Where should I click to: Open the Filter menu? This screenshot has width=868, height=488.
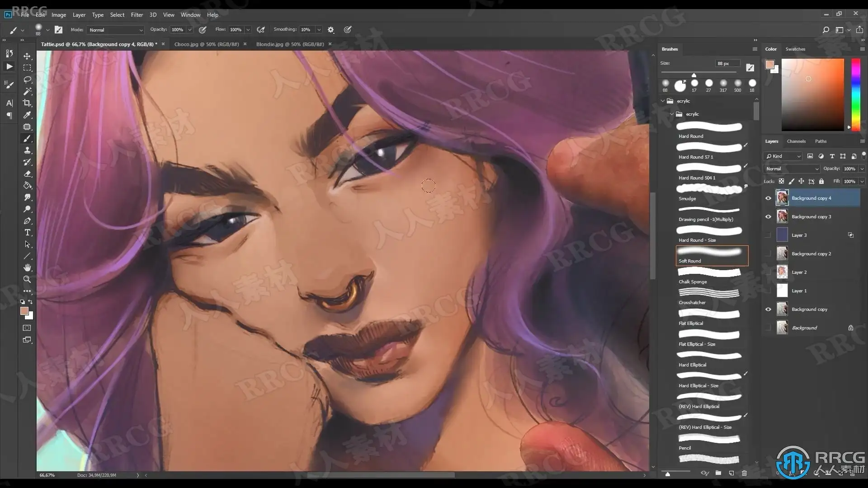tap(137, 15)
